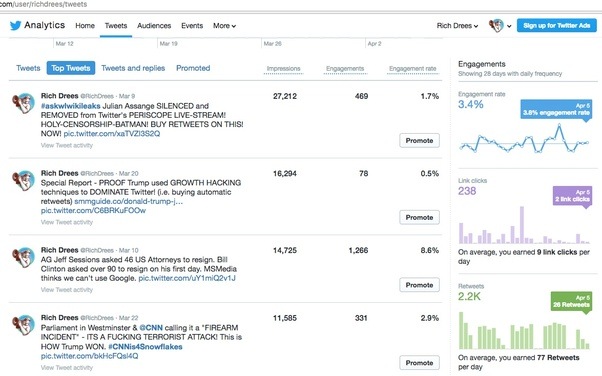Click the Mar 22 tweet date

[x=129, y=318]
